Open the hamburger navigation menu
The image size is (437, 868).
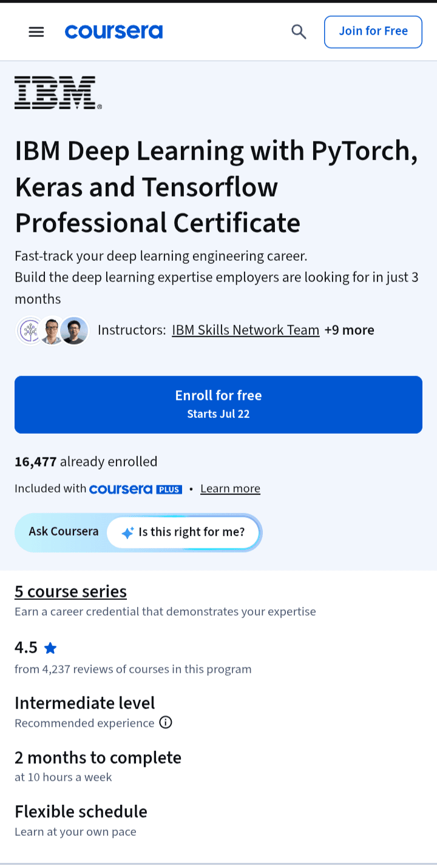pyautogui.click(x=36, y=32)
